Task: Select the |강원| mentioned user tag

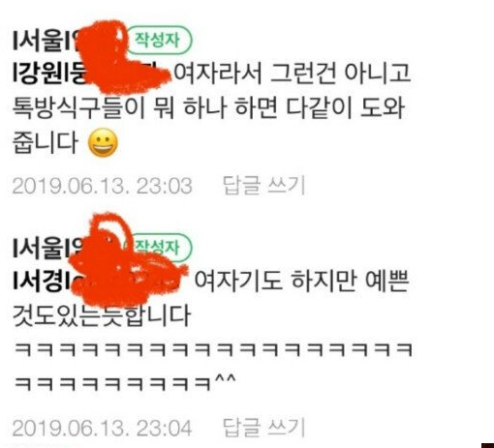Action: point(48,75)
